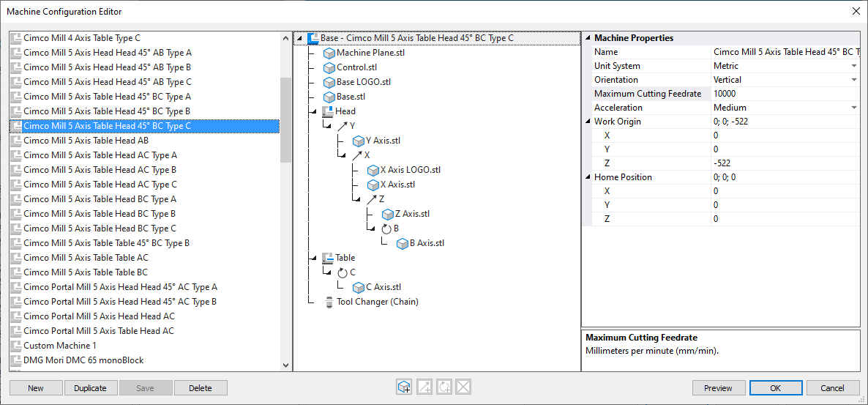Click the Z linear axis arrow icon
The height and width of the screenshot is (405, 868).
click(372, 199)
